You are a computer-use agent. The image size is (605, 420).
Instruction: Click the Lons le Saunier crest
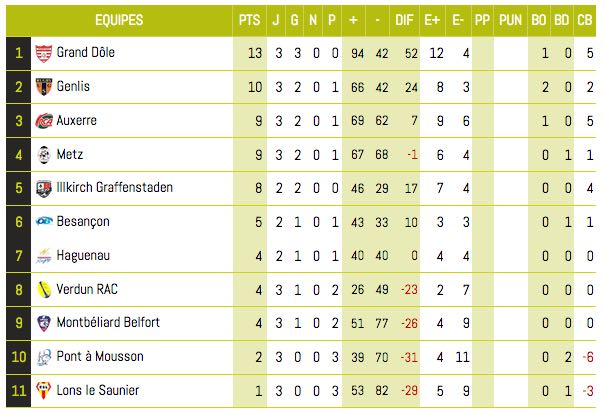(44, 390)
